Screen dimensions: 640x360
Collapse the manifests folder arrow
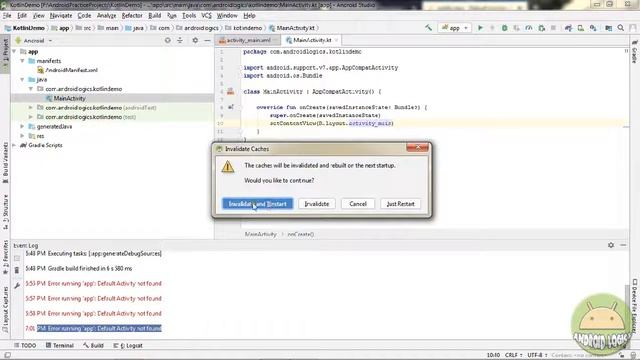coord(22,61)
